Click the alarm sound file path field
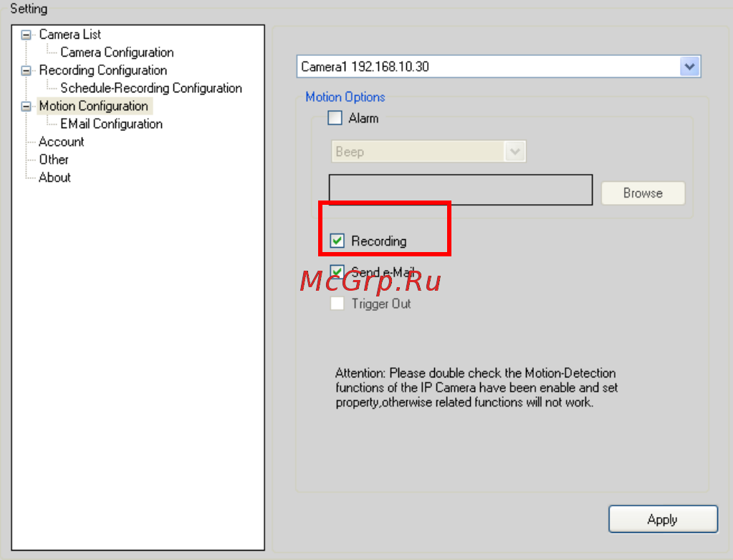733x560 pixels. point(461,190)
